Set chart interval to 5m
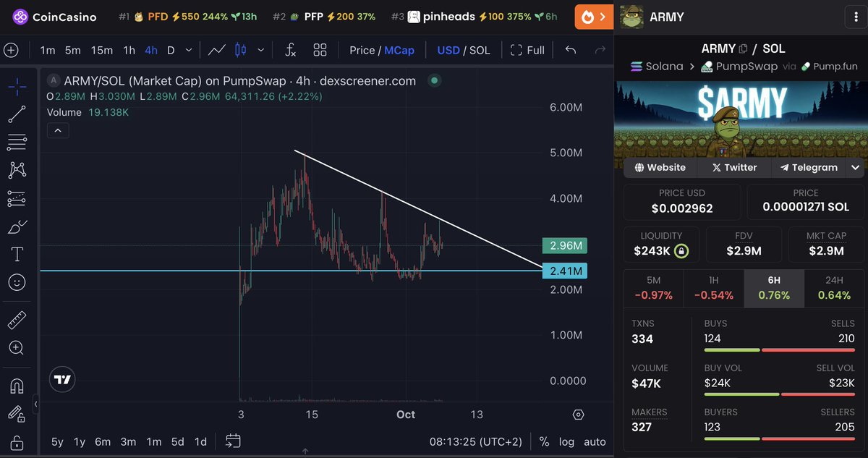The height and width of the screenshot is (458, 868). pos(72,50)
